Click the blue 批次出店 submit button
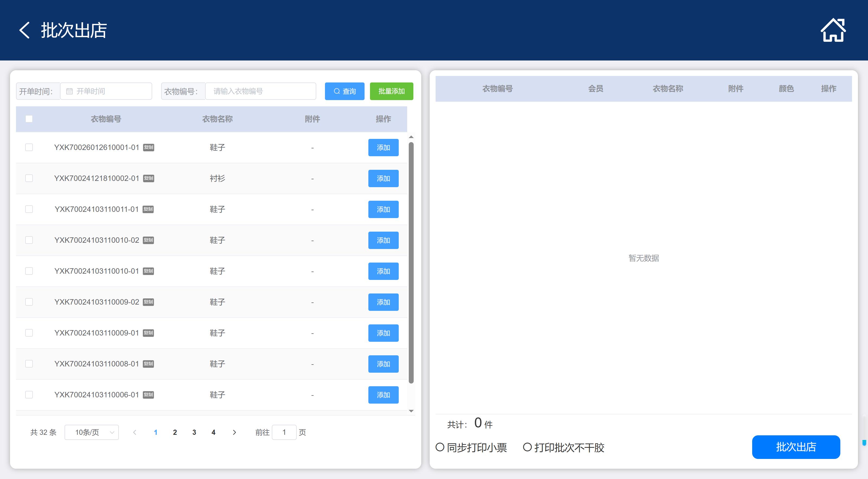This screenshot has width=868, height=479. pos(796,447)
